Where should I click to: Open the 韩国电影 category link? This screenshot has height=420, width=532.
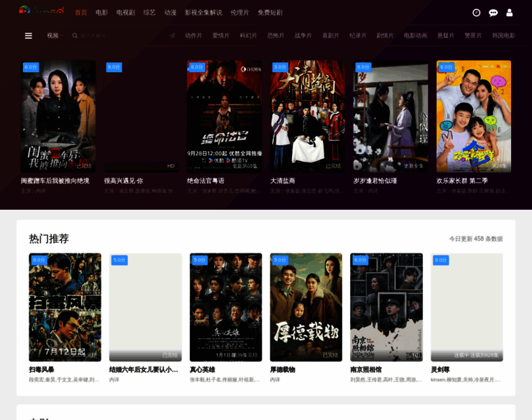pyautogui.click(x=503, y=36)
